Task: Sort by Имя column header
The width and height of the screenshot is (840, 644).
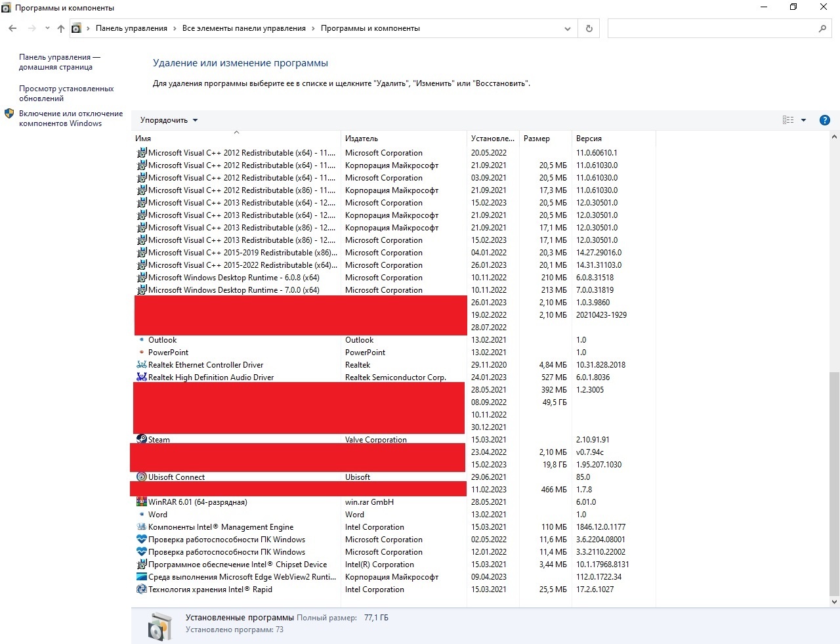Action: coord(236,139)
